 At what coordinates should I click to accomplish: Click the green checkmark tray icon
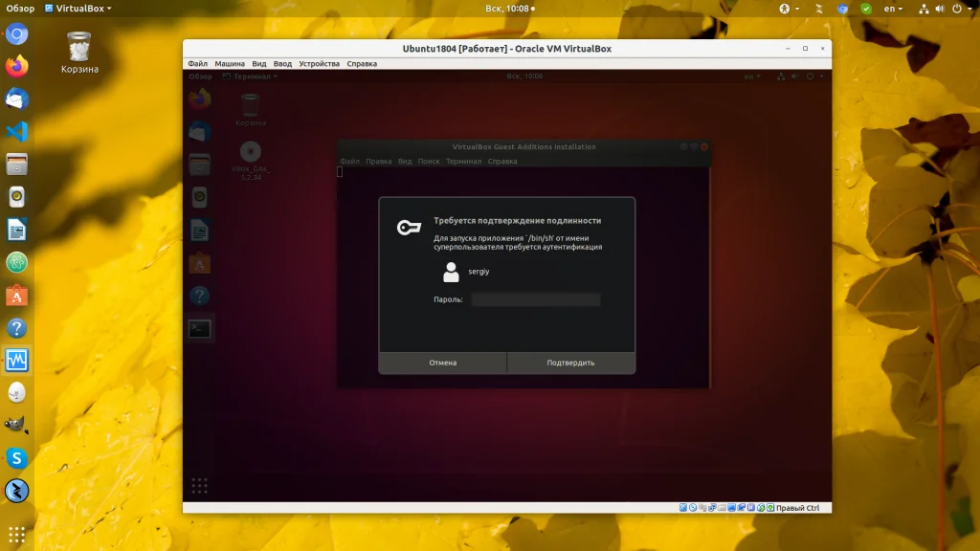(865, 8)
